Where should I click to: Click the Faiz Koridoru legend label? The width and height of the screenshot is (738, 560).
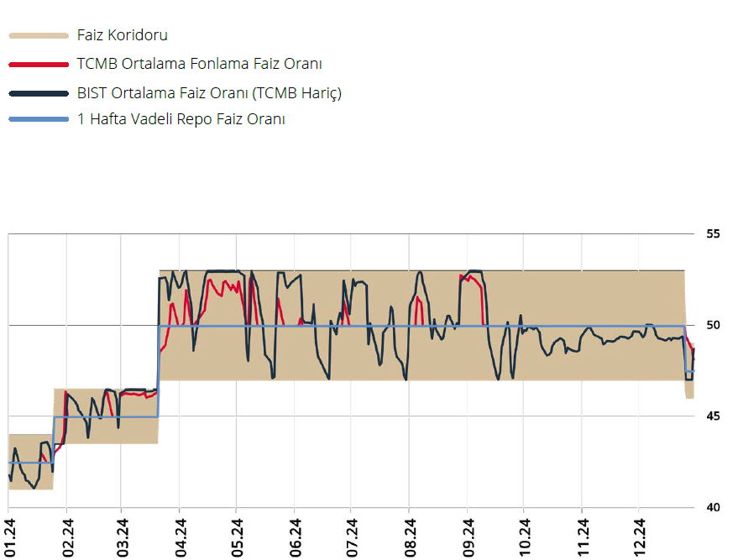(x=123, y=35)
